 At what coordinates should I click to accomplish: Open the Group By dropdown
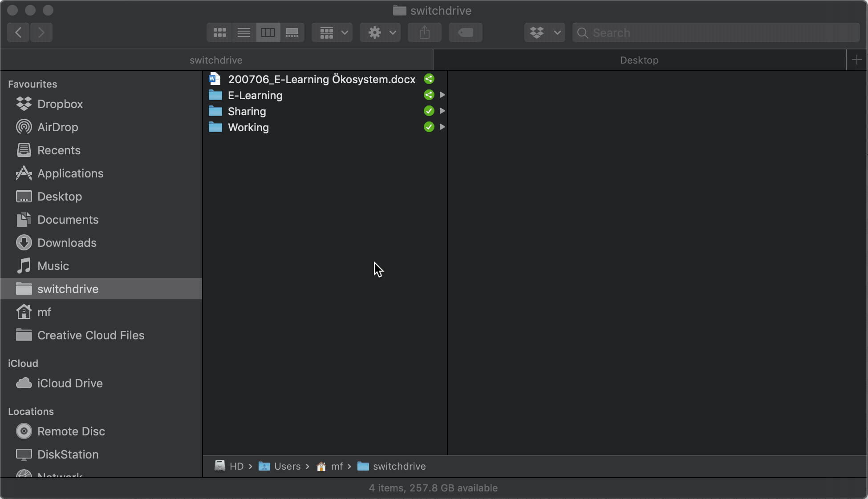pos(332,32)
